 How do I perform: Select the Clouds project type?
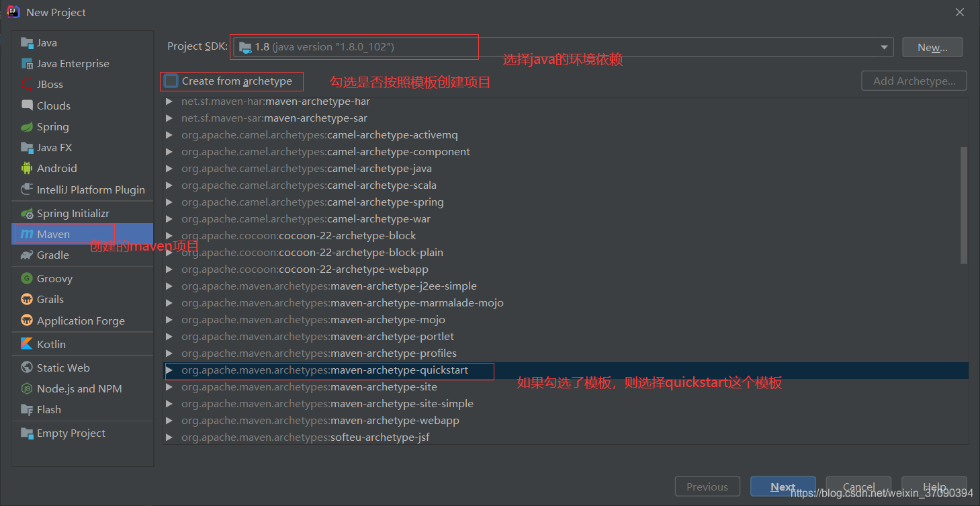(x=53, y=105)
